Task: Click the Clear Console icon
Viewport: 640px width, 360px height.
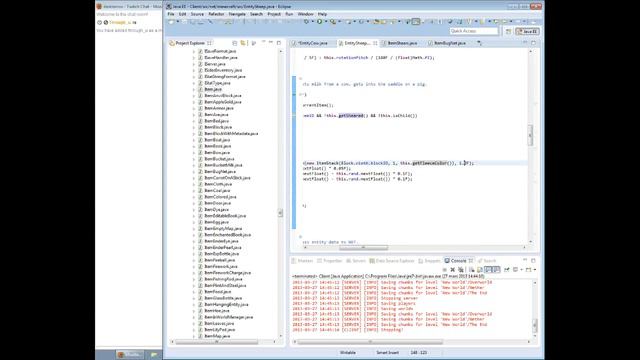Action: pyautogui.click(x=471, y=270)
